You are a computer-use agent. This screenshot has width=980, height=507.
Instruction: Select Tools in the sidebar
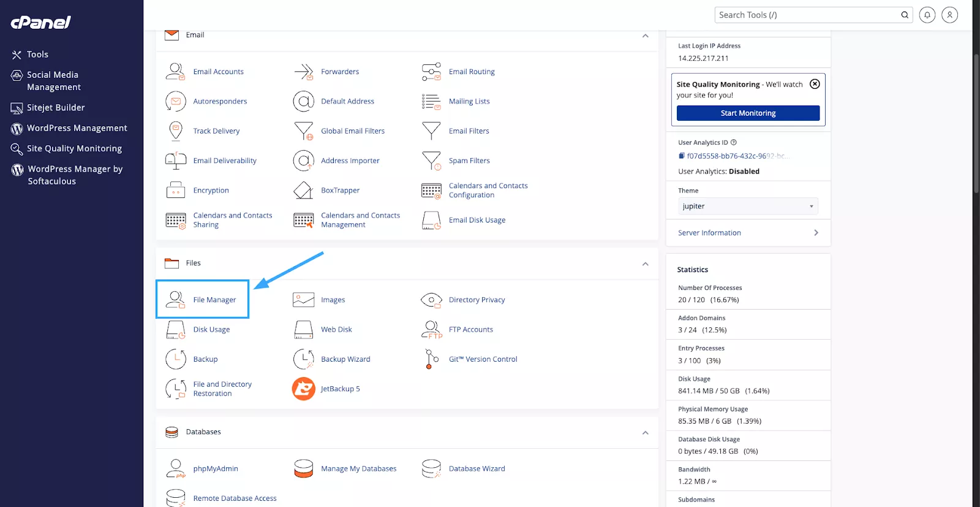tap(37, 55)
